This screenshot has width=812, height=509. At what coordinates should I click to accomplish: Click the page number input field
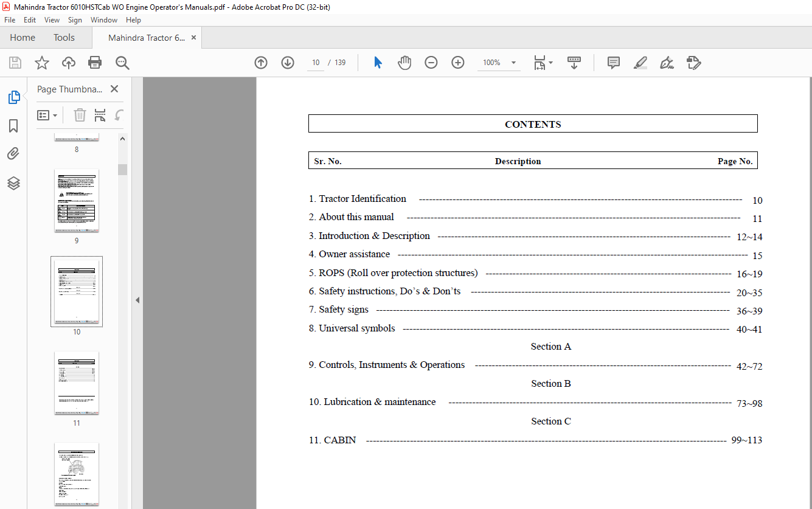(x=316, y=63)
